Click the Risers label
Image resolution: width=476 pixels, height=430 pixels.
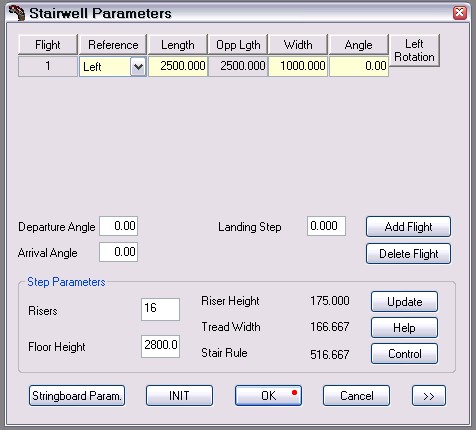[x=43, y=311]
